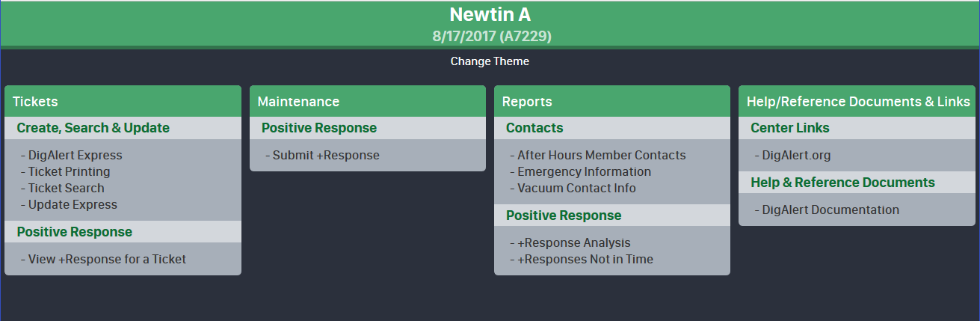Select Submit +Response under Maintenance

tap(326, 156)
